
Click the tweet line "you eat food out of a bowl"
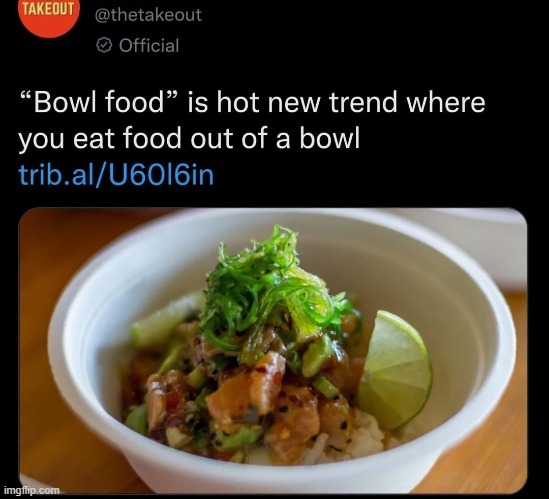189,139
